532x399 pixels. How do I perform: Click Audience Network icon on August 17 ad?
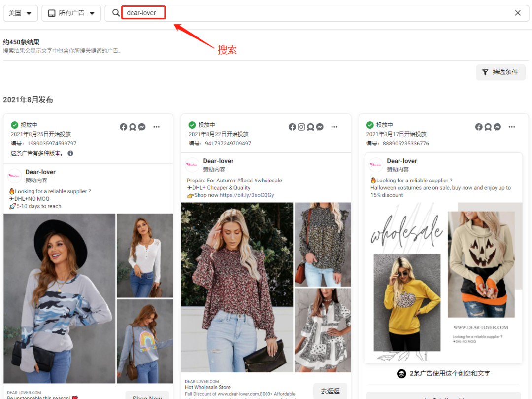pyautogui.click(x=488, y=127)
